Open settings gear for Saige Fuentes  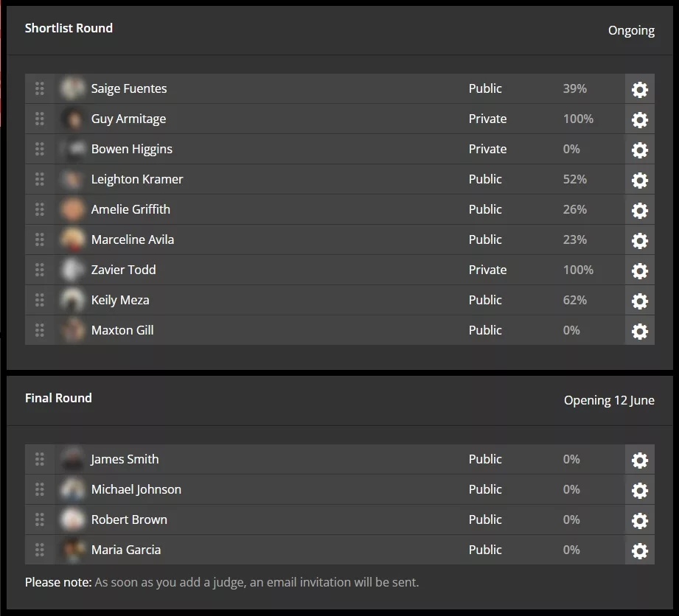(639, 89)
